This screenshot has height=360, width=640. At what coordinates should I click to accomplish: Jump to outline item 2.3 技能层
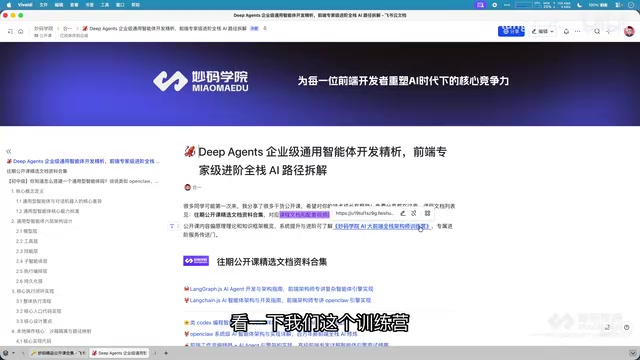pos(27,251)
